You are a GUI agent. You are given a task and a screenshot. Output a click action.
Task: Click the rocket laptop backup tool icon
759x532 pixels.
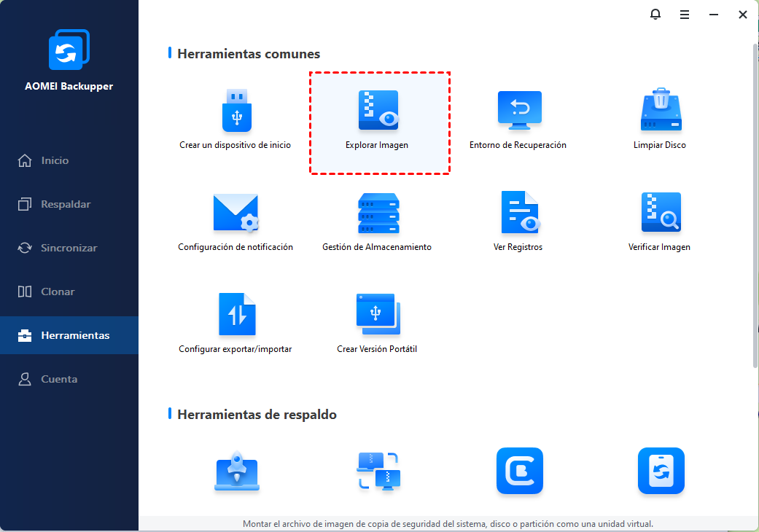[237, 472]
